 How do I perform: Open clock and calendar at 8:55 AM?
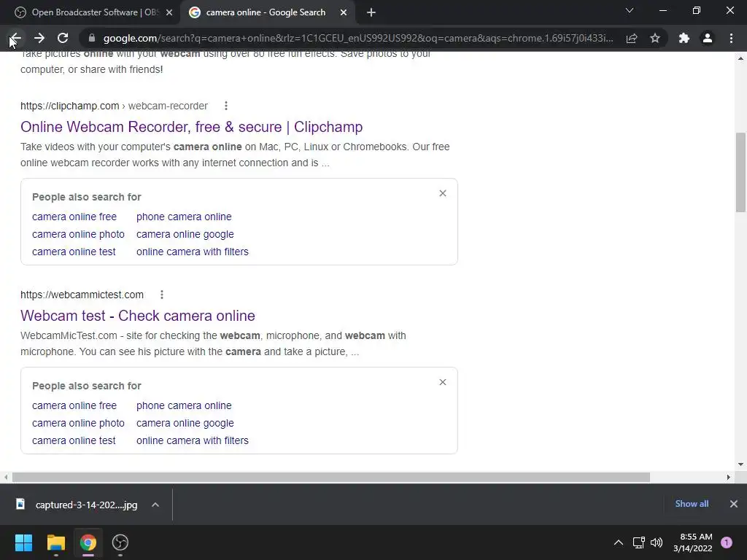[693, 542]
